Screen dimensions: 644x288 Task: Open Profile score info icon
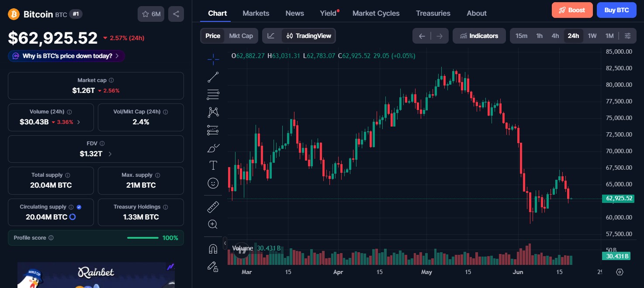[x=51, y=238]
